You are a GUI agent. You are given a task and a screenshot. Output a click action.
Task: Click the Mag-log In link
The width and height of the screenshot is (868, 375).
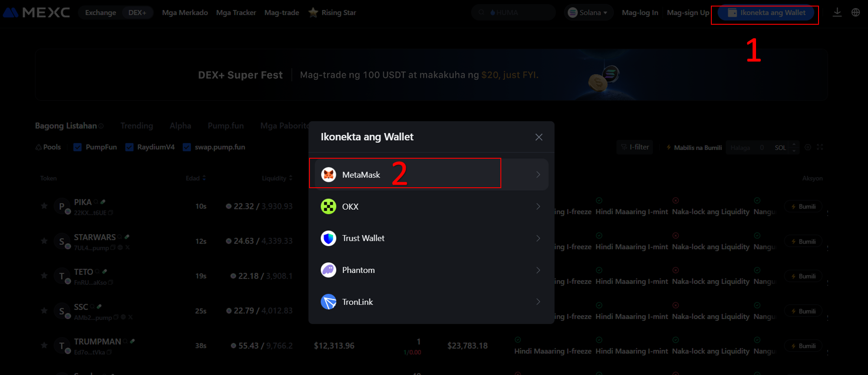pos(640,13)
